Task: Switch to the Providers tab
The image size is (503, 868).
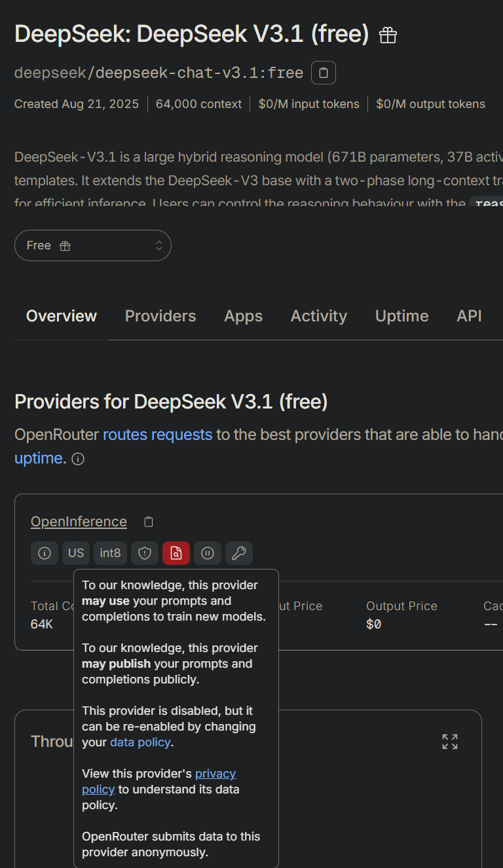Action: (160, 316)
